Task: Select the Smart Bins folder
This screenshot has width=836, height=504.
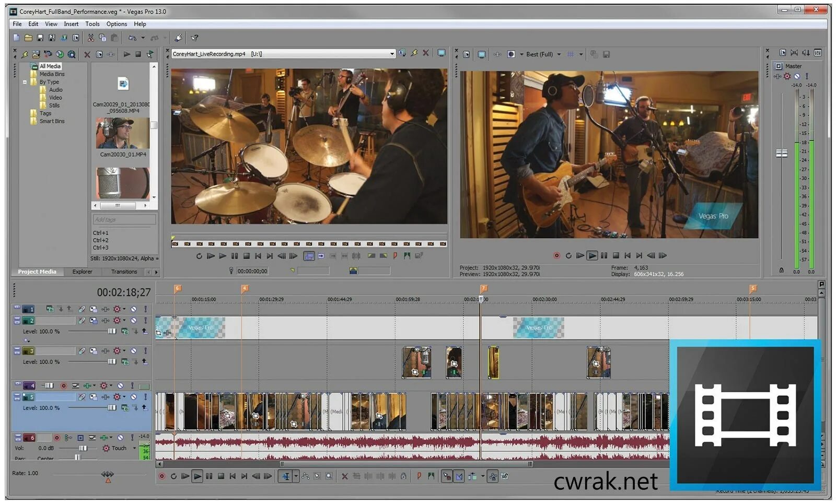Action: pyautogui.click(x=52, y=121)
